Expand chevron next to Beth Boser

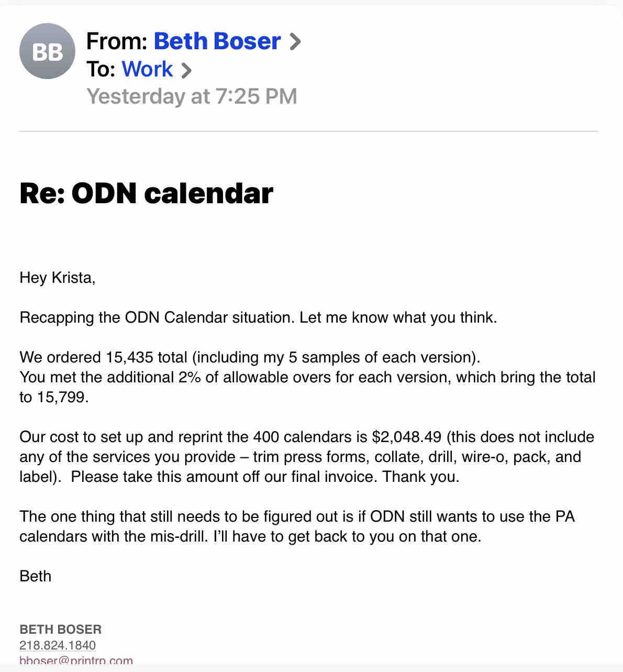[295, 41]
